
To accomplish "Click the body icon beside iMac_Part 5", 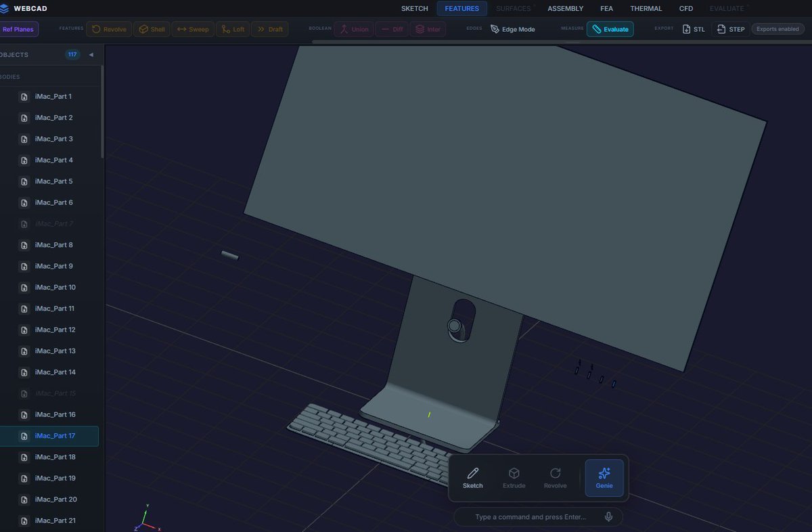I will coord(24,181).
